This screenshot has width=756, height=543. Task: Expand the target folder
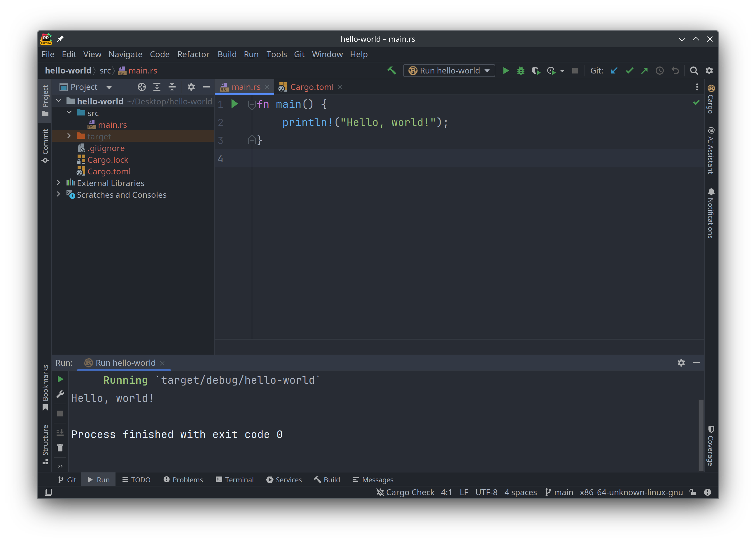click(69, 136)
